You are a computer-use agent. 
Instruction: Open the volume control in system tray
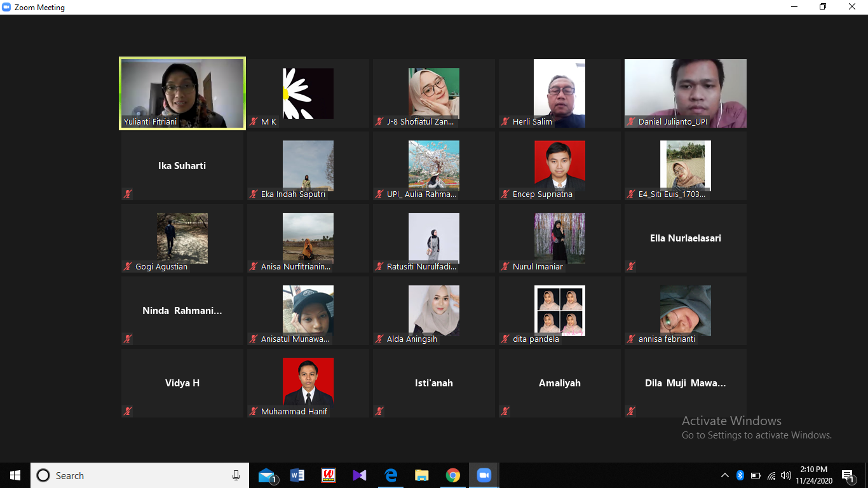tap(786, 475)
